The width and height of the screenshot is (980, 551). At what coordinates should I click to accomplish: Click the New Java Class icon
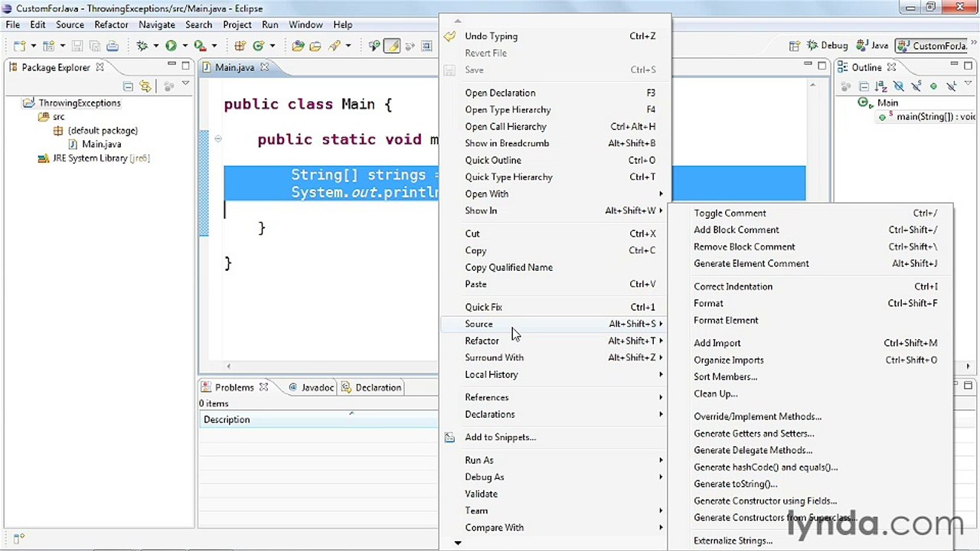click(258, 46)
